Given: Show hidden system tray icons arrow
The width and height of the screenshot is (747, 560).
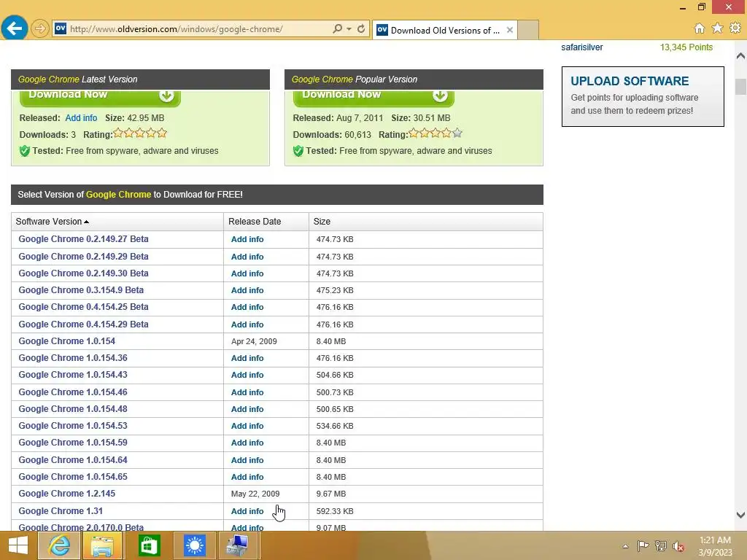Looking at the screenshot, I should coord(625,546).
